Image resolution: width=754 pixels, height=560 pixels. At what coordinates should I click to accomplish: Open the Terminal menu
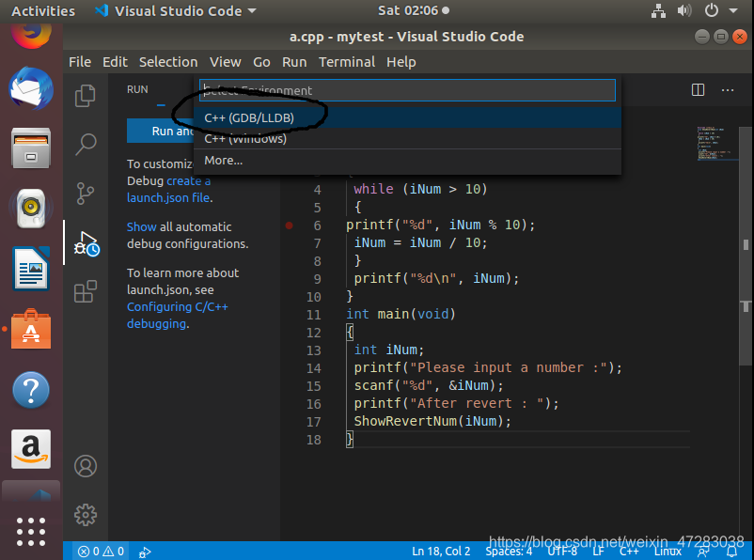click(347, 62)
